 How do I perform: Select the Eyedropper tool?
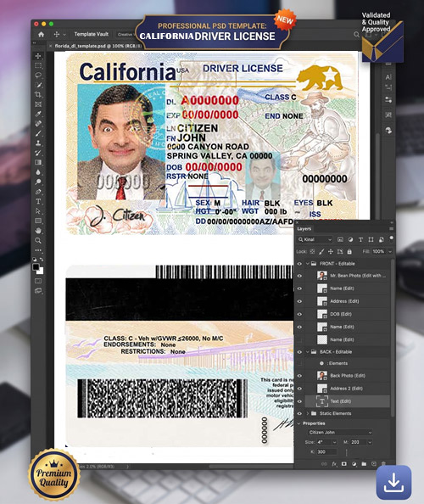tap(38, 114)
